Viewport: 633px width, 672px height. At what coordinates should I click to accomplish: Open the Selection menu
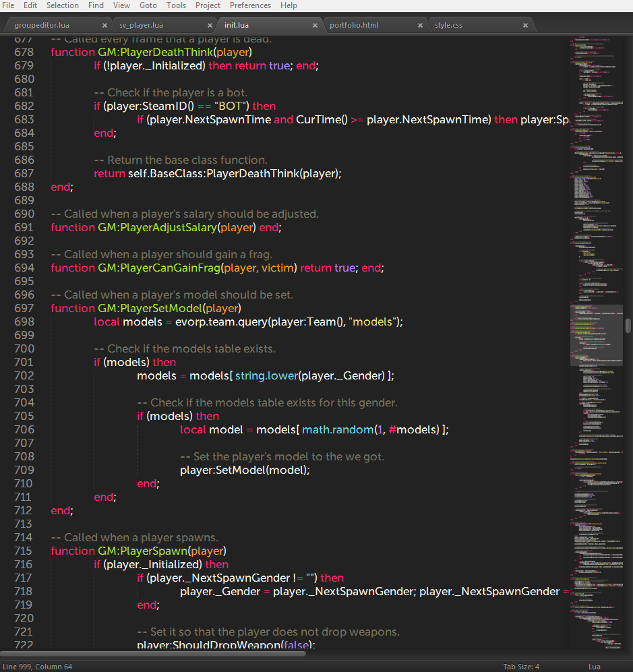pos(62,5)
